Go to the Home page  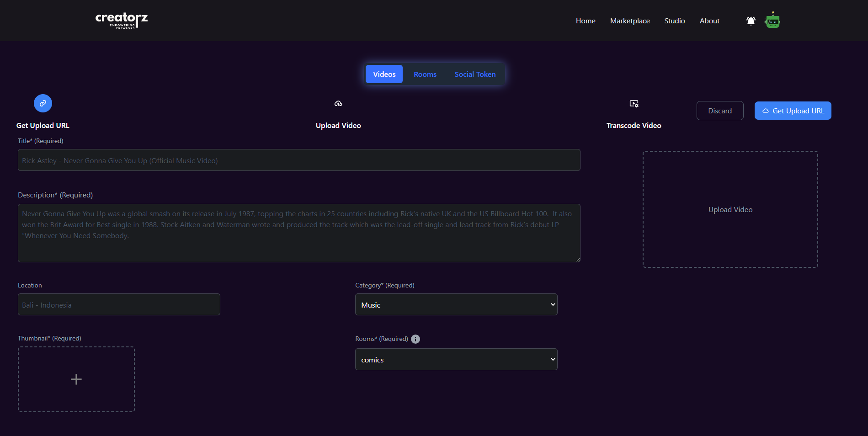click(586, 21)
